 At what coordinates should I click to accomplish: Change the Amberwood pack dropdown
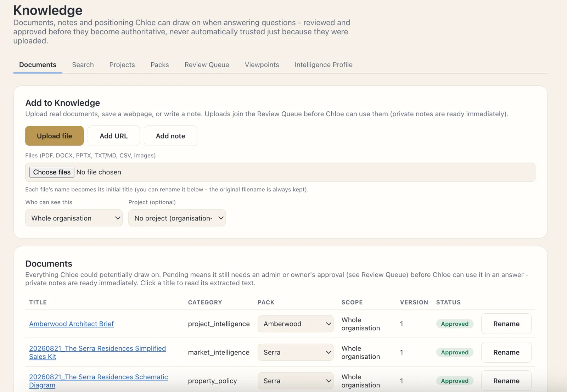coord(296,324)
